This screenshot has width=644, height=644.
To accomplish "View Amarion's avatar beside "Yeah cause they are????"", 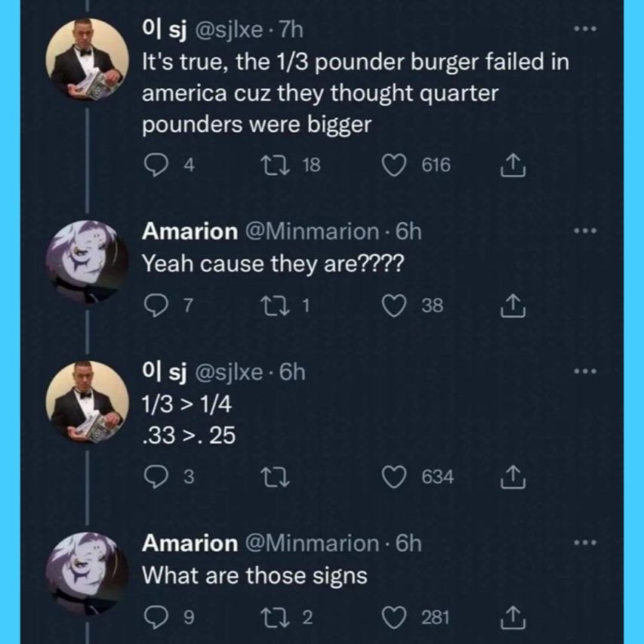I will (x=86, y=260).
